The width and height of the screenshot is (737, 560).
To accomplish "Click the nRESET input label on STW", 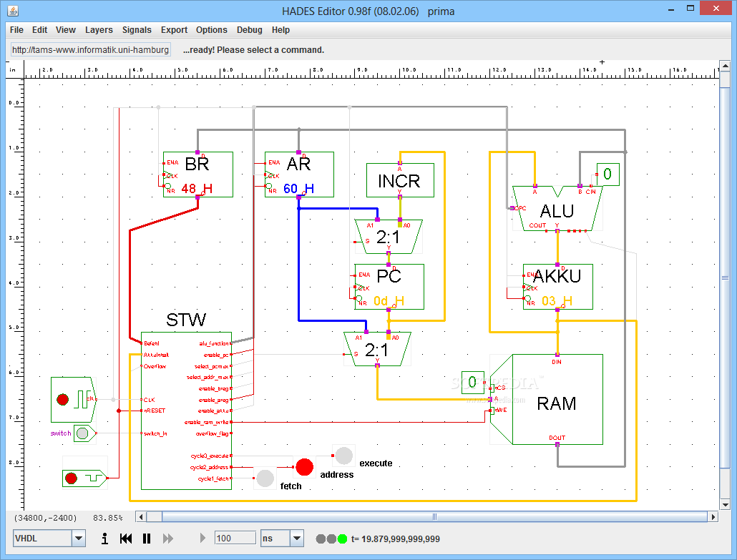I will coord(155,411).
